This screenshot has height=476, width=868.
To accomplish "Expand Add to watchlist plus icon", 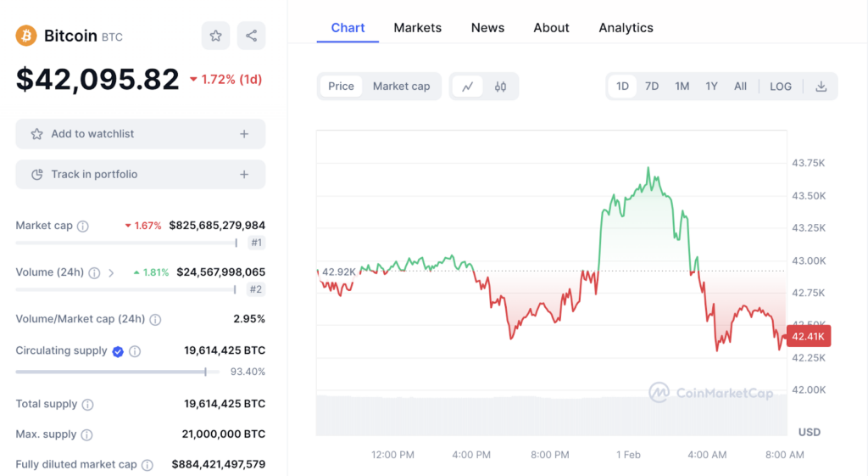I will click(x=244, y=134).
